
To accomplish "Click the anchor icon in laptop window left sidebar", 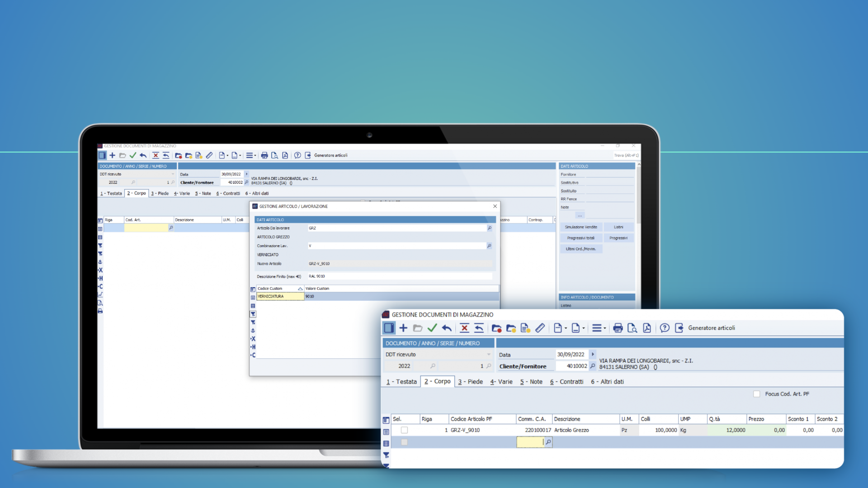I will click(x=100, y=262).
